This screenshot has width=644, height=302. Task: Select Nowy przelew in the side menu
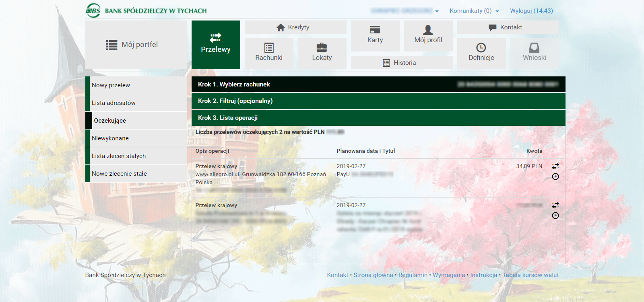(136, 85)
